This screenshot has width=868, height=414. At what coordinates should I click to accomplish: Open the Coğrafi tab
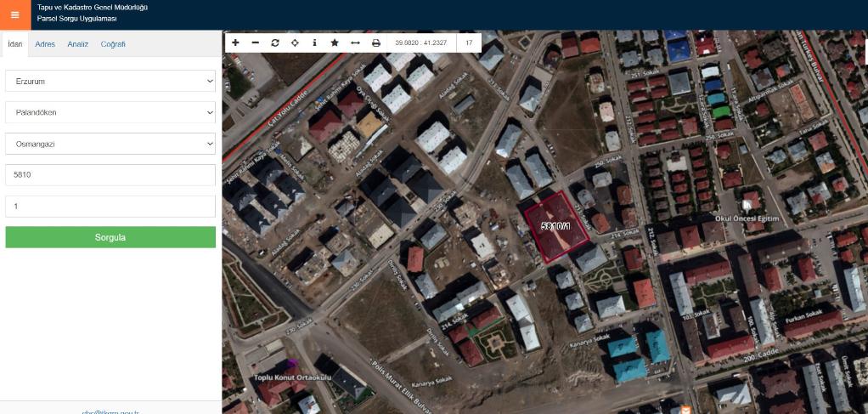tap(113, 44)
